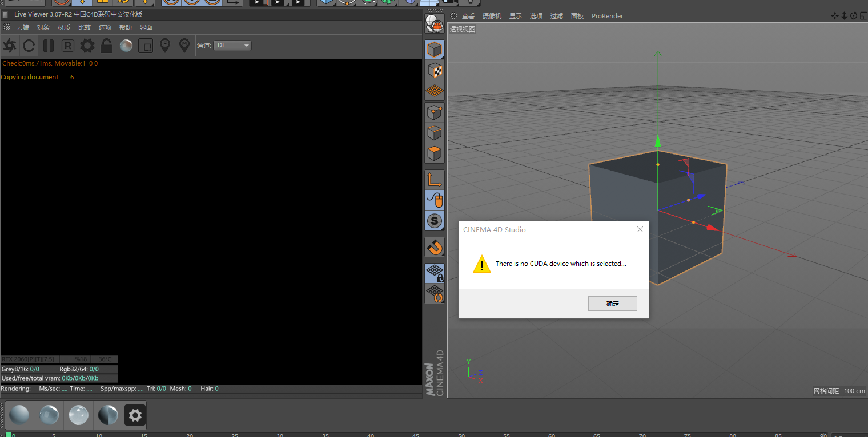Viewport: 868px width, 437px height.
Task: Select the fourth mix material sphere
Action: click(x=108, y=415)
